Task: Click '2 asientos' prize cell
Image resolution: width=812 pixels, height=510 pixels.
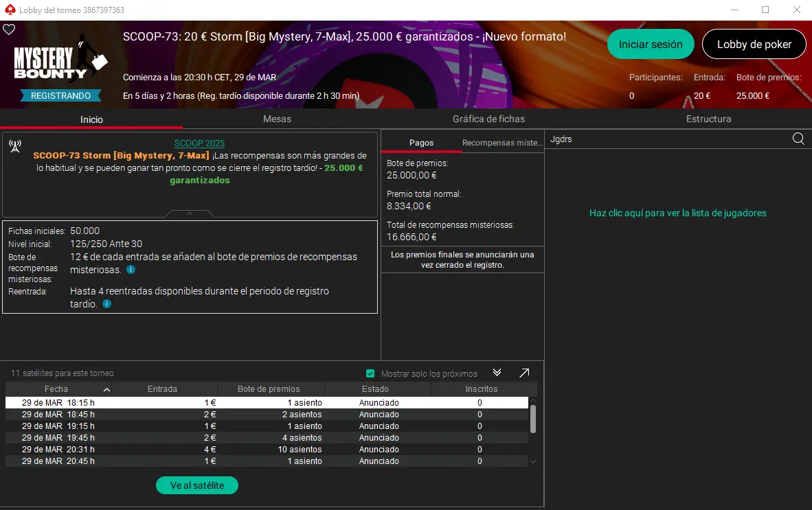Action: [302, 415]
